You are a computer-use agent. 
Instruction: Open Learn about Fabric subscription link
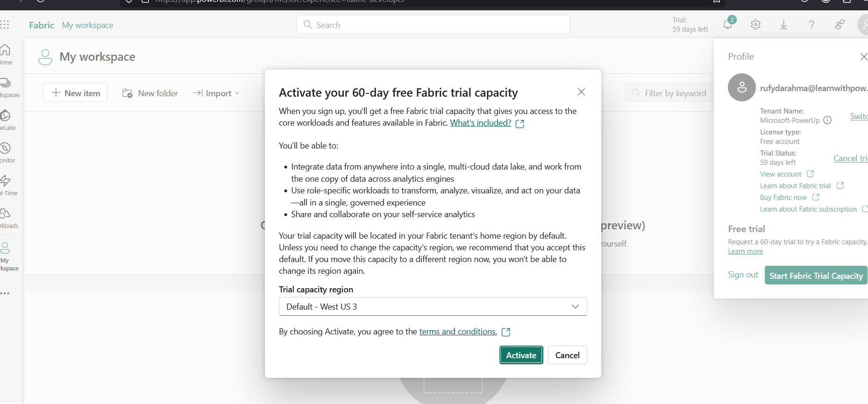pyautogui.click(x=808, y=209)
